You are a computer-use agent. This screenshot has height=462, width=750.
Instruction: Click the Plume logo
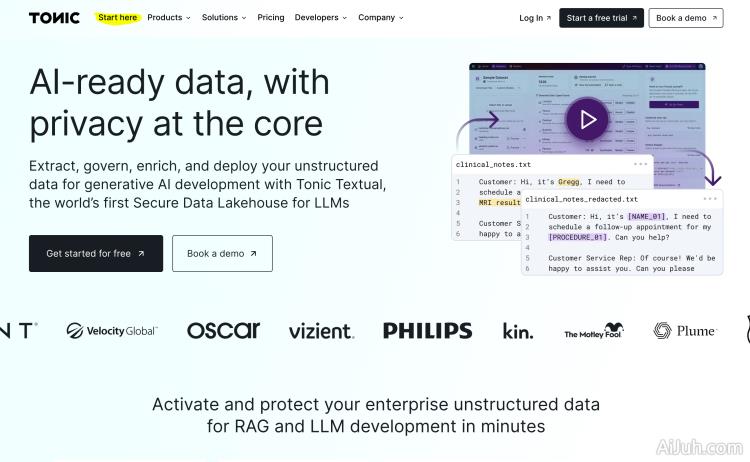[x=685, y=331]
